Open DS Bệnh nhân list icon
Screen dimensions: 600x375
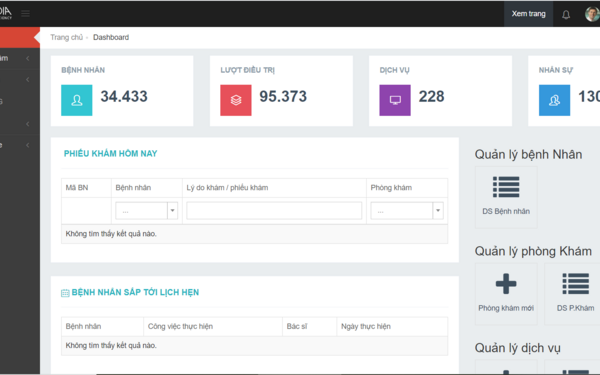tap(506, 197)
